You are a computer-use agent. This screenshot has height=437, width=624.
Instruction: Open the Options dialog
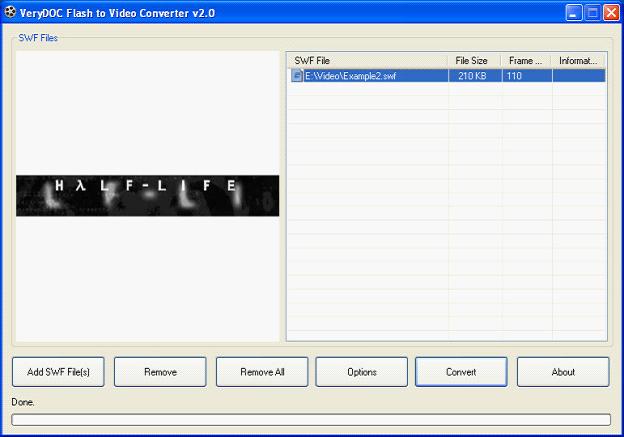(361, 372)
